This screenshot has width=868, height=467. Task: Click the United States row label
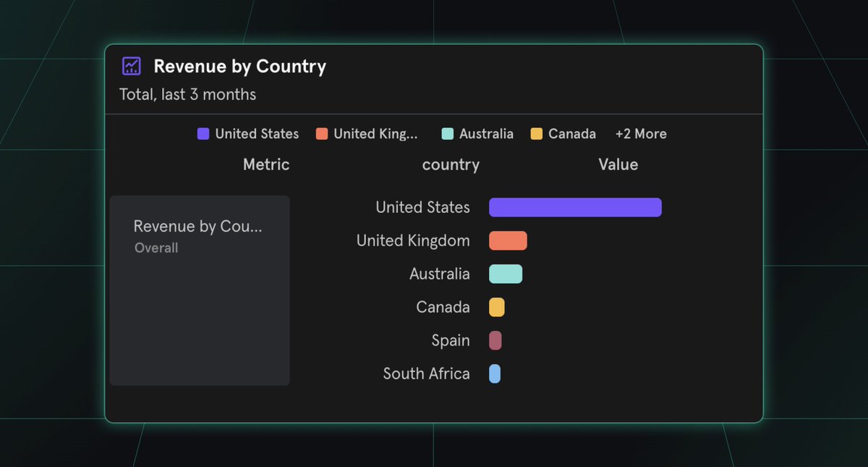coord(423,207)
